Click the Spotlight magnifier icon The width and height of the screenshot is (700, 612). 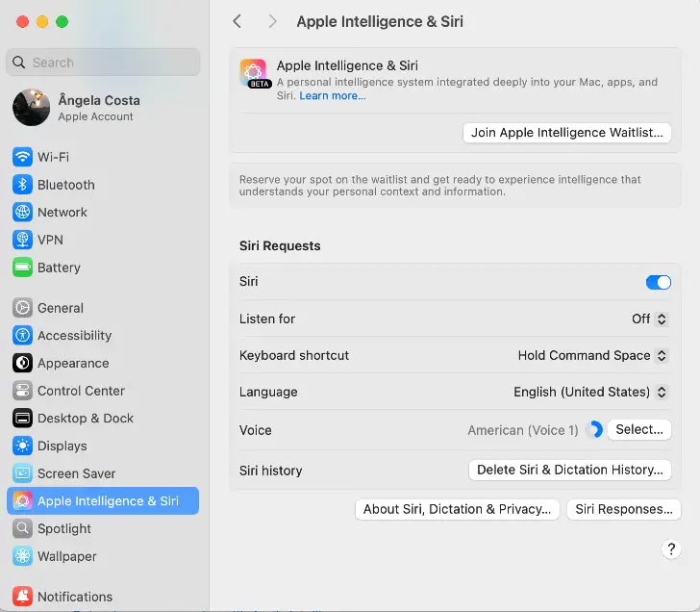pyautogui.click(x=22, y=528)
